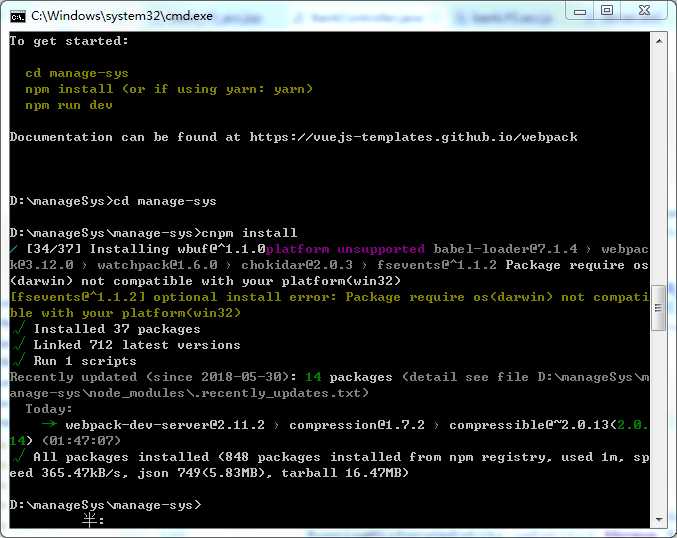Click '[34/37] Installing wbuf@^1.1.0' text
Image resolution: width=677 pixels, height=538 pixels.
tap(146, 249)
